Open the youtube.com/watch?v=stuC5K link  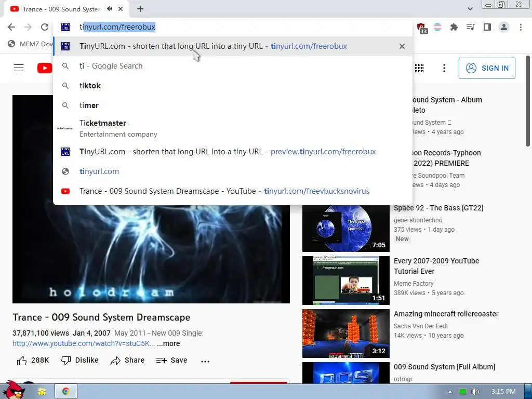point(84,343)
